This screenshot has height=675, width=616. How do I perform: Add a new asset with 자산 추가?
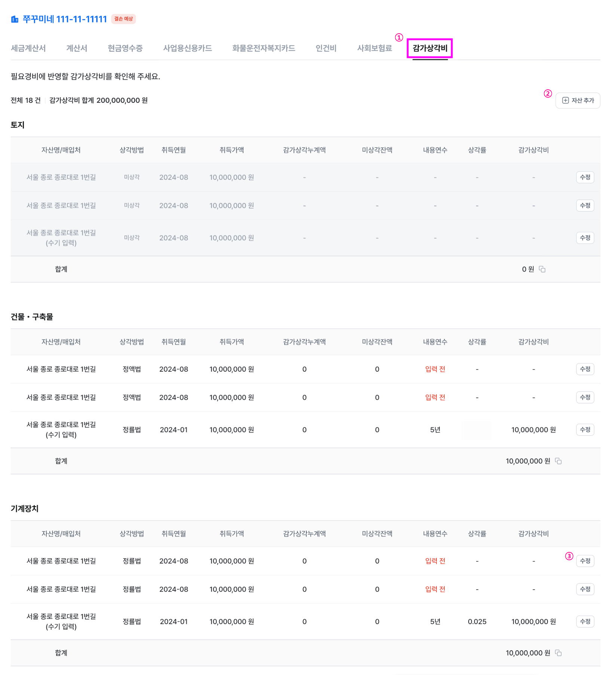[x=578, y=101]
